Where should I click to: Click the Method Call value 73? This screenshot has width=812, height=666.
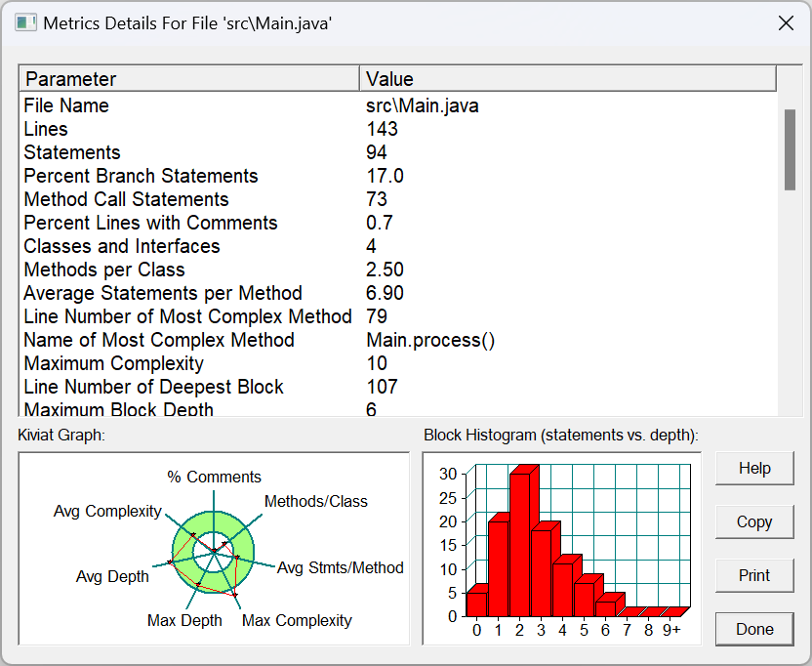tap(377, 199)
